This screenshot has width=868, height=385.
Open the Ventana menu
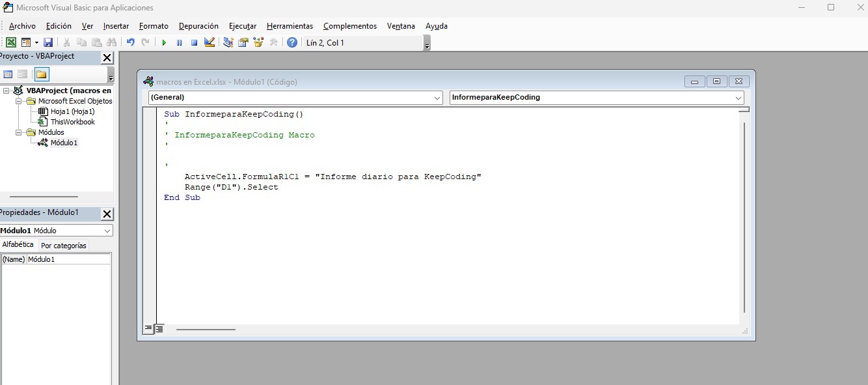(x=401, y=26)
